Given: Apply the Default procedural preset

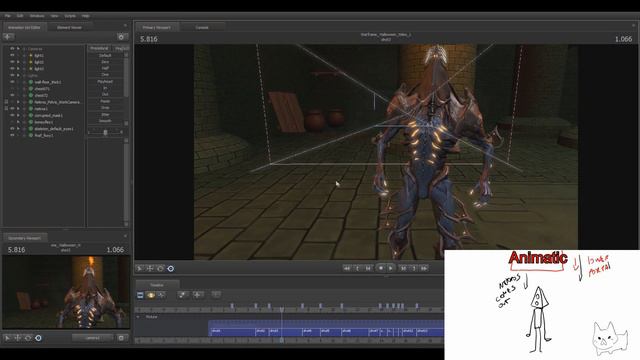Looking at the screenshot, I should point(105,55).
